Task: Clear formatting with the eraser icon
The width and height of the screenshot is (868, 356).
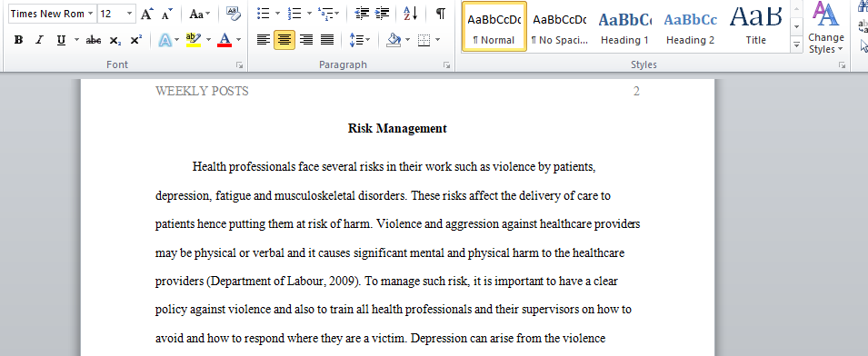Action: 234,14
